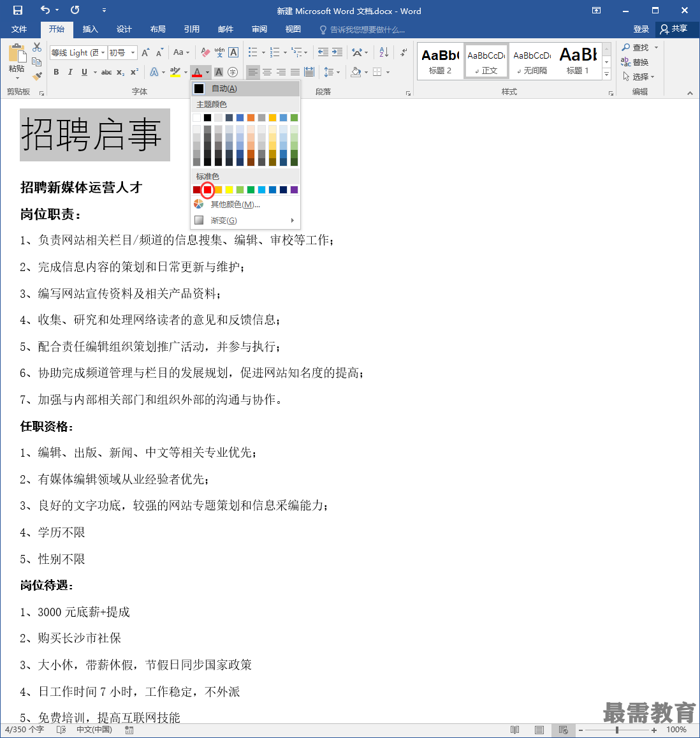Increase font size with the A-up icon

(146, 52)
